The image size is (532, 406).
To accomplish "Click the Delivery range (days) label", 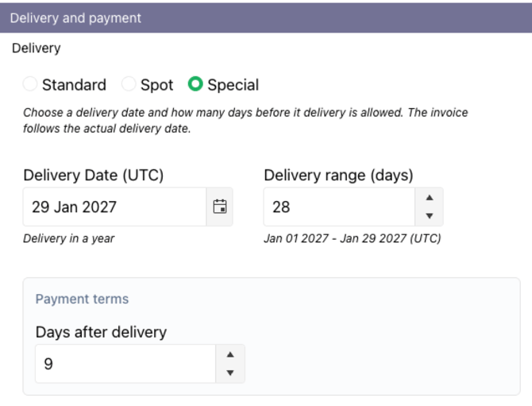I will 338,176.
